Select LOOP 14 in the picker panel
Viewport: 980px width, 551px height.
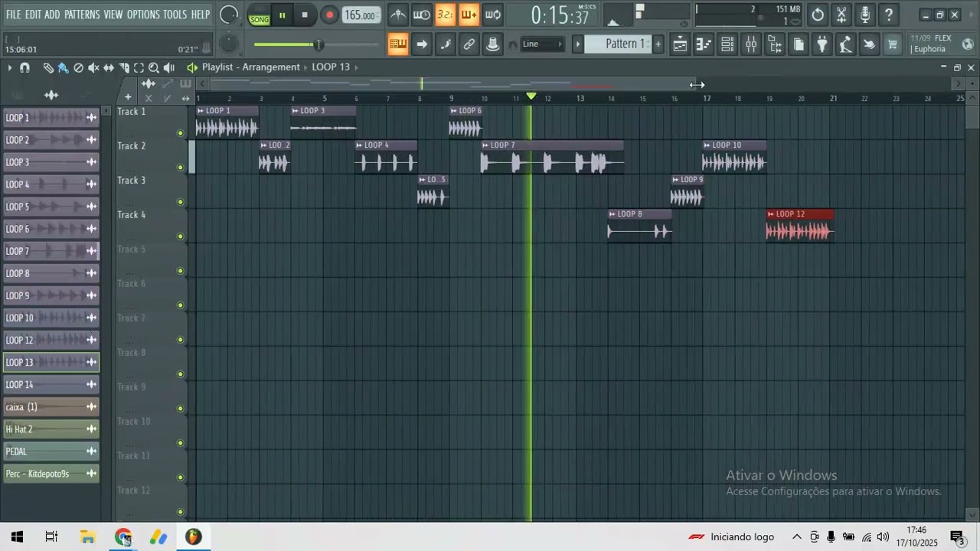[x=51, y=385]
